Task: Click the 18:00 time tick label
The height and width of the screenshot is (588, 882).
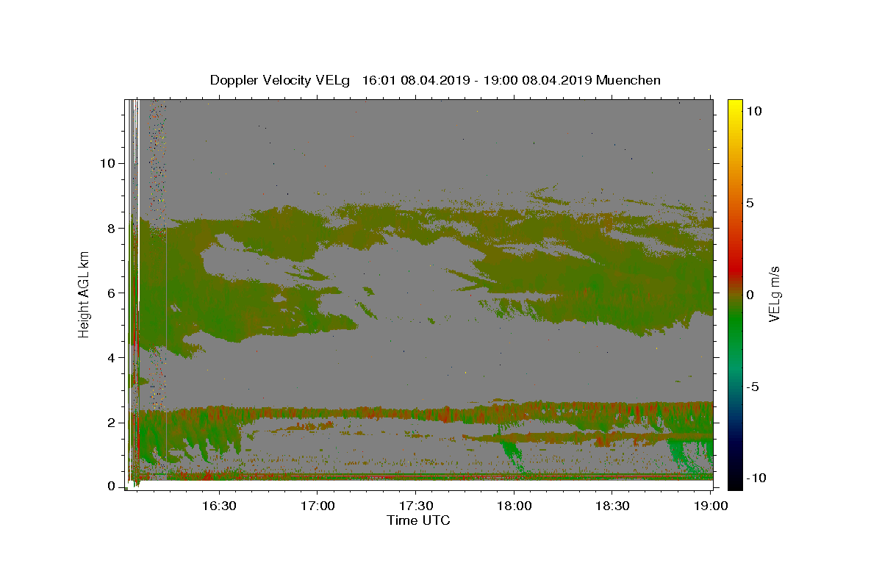Action: (x=514, y=506)
